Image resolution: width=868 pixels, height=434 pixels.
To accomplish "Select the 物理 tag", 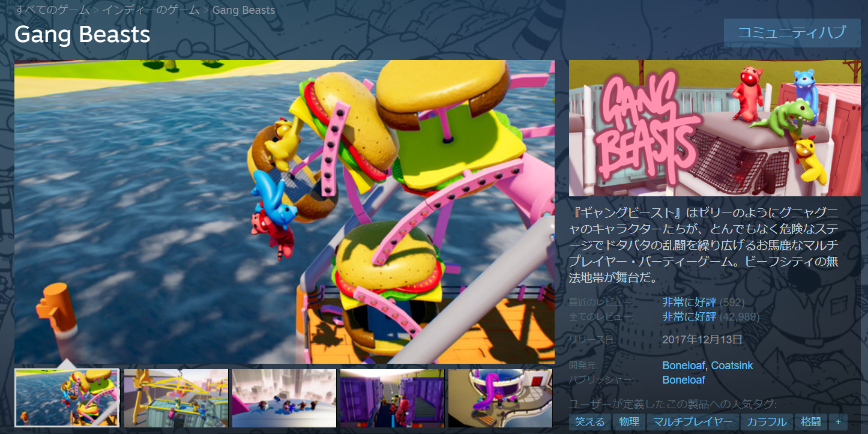I will coord(628,422).
